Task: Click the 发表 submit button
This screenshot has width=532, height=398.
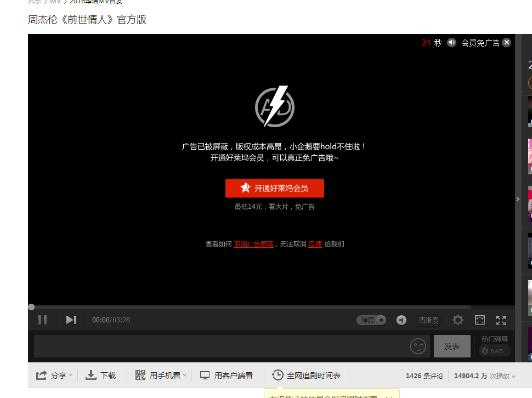Action: (452, 346)
